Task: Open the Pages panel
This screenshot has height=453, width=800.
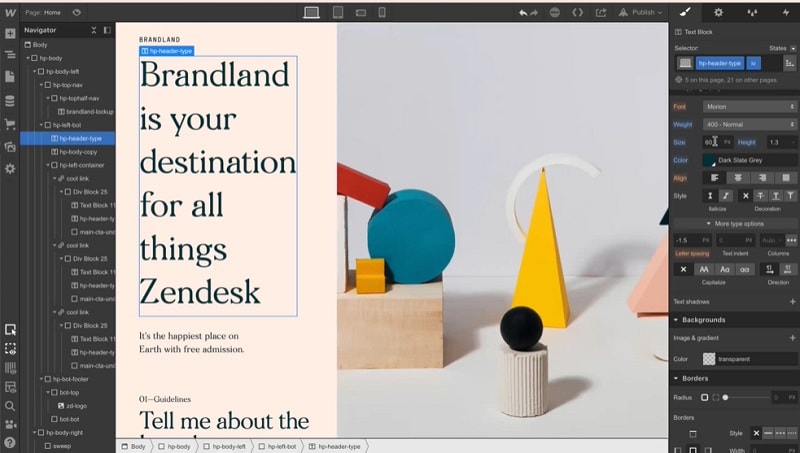Action: pyautogui.click(x=10, y=77)
